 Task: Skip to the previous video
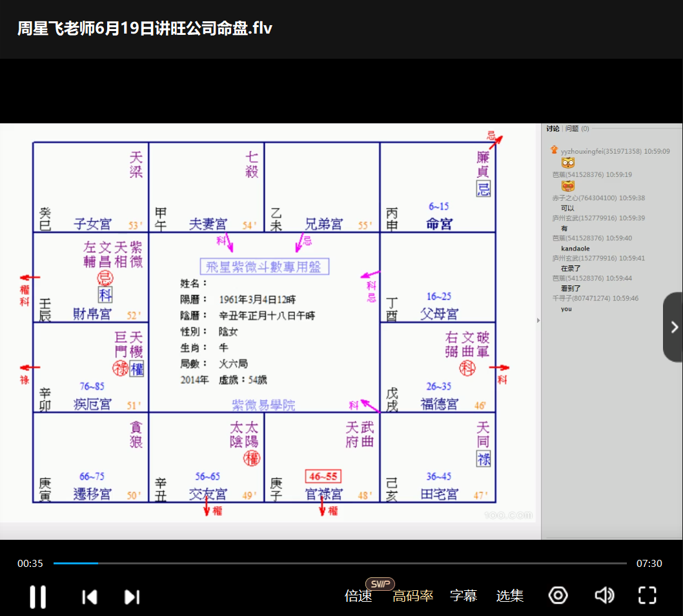coord(89,597)
